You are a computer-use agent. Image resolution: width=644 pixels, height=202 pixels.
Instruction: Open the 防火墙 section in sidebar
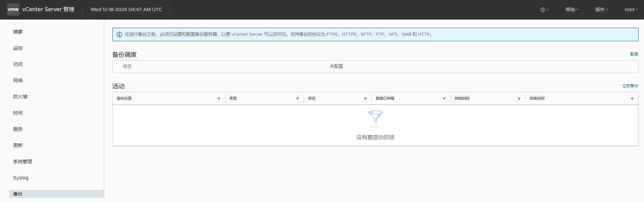tap(20, 97)
